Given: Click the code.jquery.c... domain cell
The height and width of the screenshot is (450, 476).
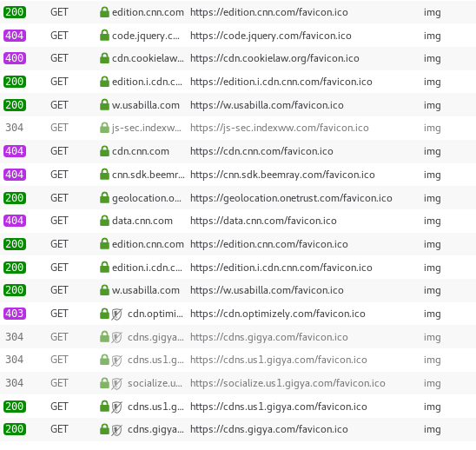Looking at the screenshot, I should pyautogui.click(x=146, y=36).
